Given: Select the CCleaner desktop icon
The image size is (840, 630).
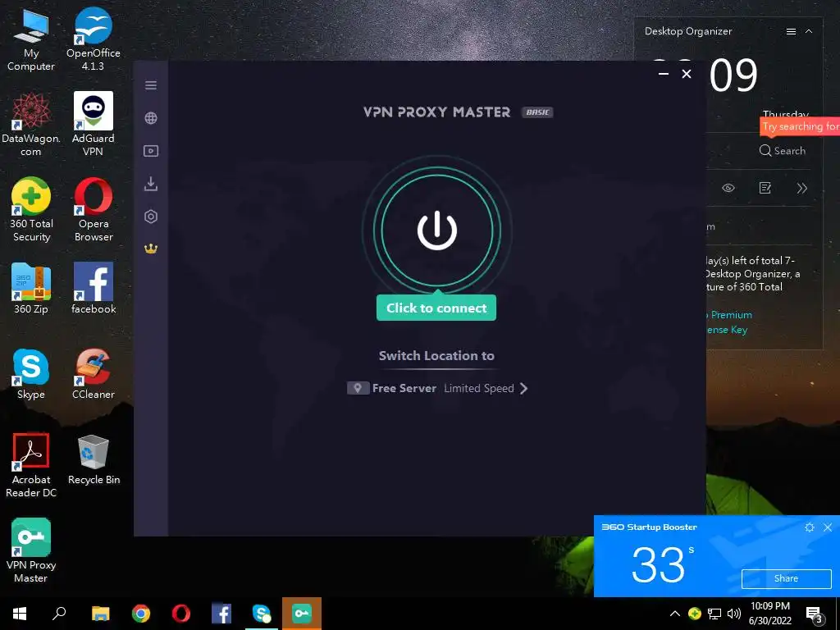Looking at the screenshot, I should [x=94, y=374].
